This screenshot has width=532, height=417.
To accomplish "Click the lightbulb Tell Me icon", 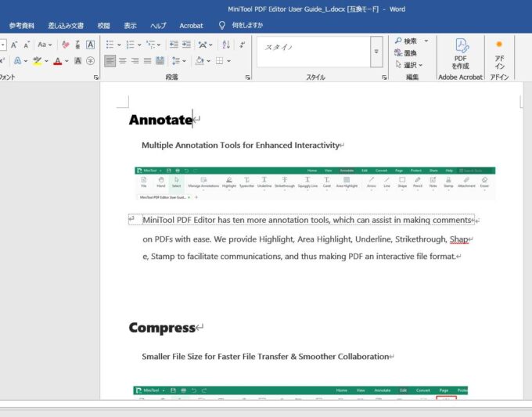I will [222, 26].
